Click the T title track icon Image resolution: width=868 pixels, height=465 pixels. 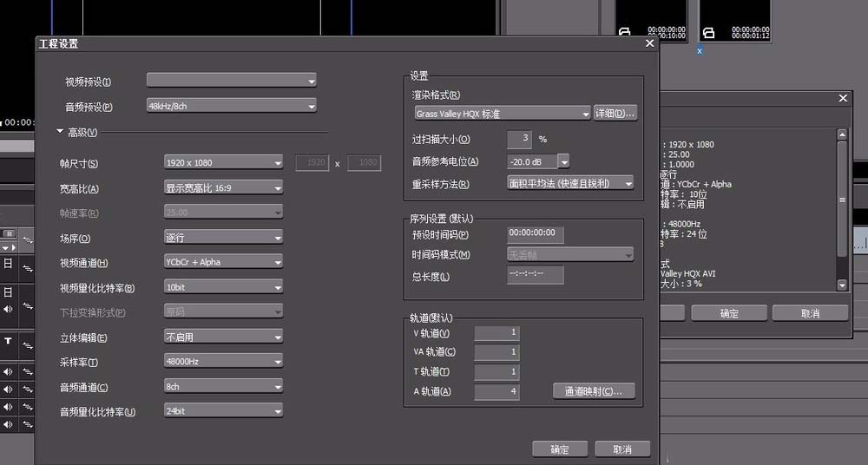coord(9,341)
